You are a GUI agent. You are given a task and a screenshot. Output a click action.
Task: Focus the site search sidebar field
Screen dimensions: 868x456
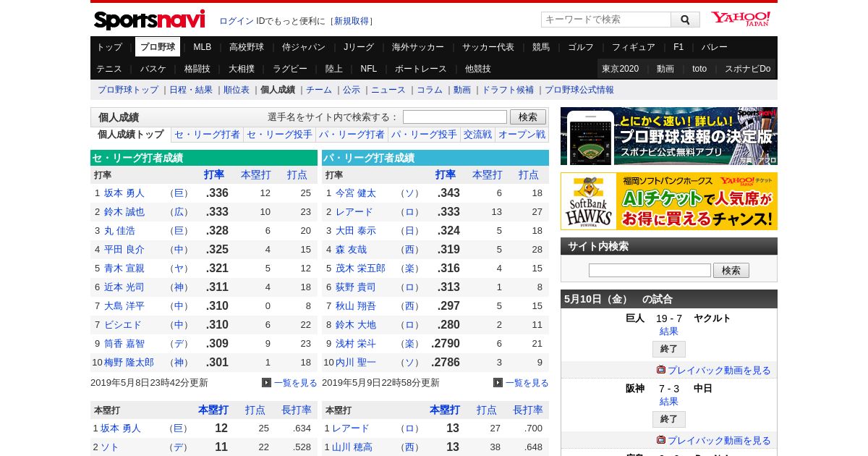click(650, 270)
